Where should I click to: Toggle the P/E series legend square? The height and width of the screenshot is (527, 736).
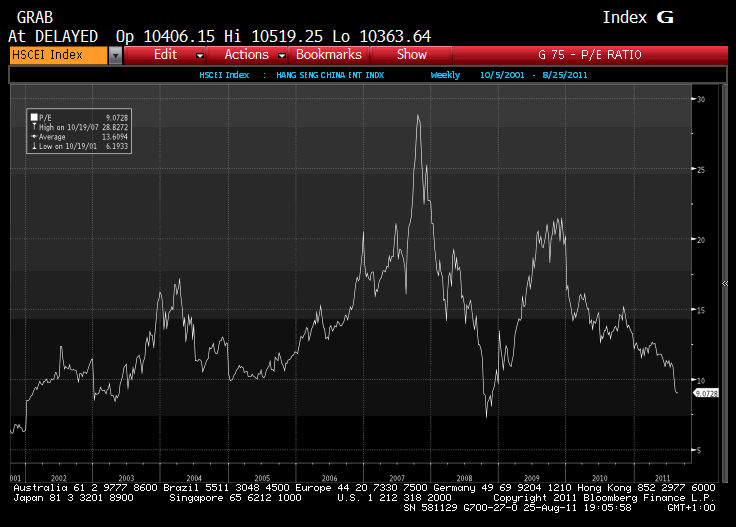(34, 117)
